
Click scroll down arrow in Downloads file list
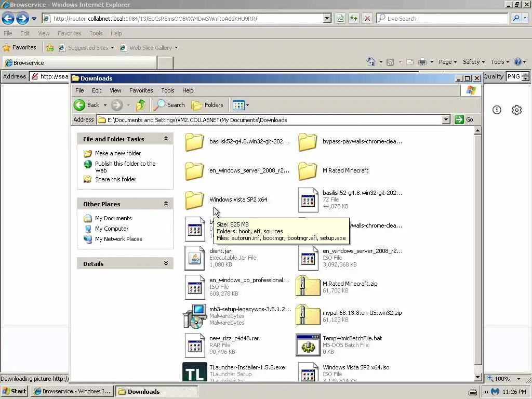478,377
